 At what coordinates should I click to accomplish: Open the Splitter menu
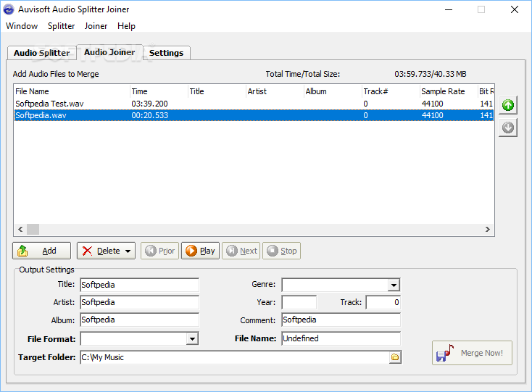[x=61, y=26]
